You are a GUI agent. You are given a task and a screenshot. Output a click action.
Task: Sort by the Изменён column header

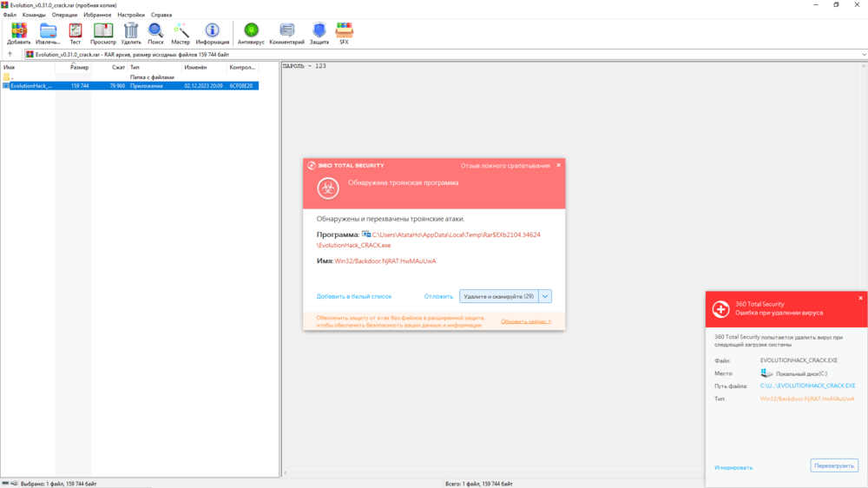(x=204, y=67)
